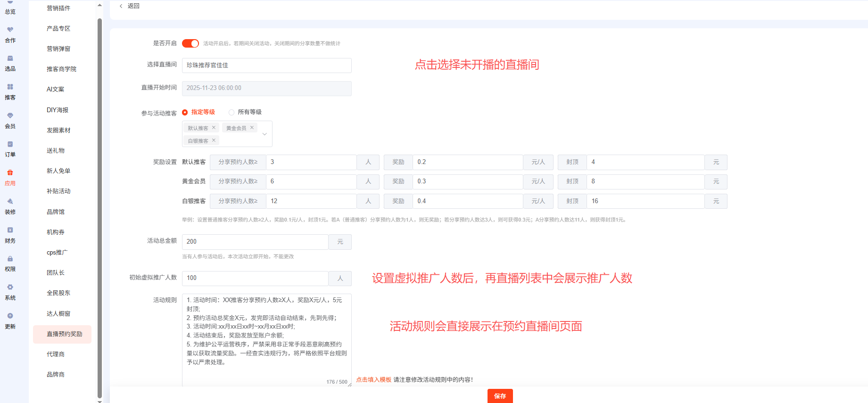Screen dimensions: 868x403
Task: Remove the 黄金会员 tag with its X
Action: (252, 128)
